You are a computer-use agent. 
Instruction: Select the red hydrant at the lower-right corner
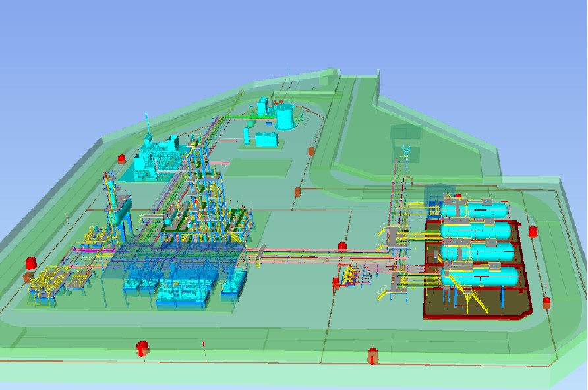[546, 303]
